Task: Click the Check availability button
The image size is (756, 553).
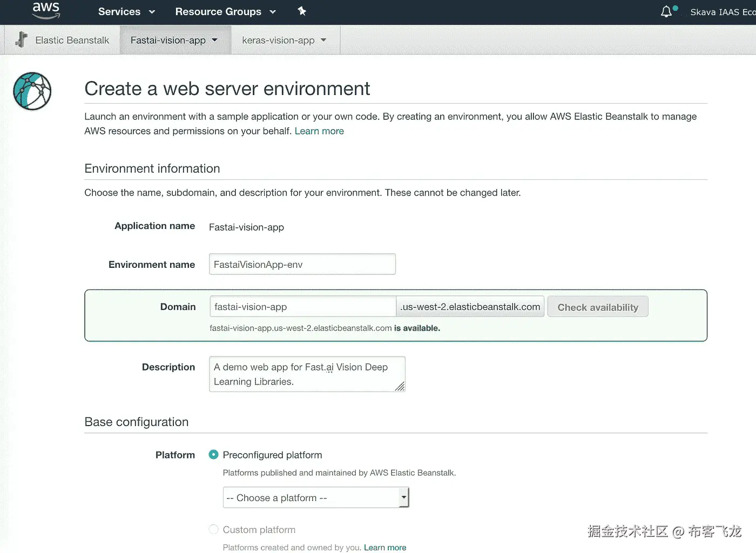Action: point(598,307)
